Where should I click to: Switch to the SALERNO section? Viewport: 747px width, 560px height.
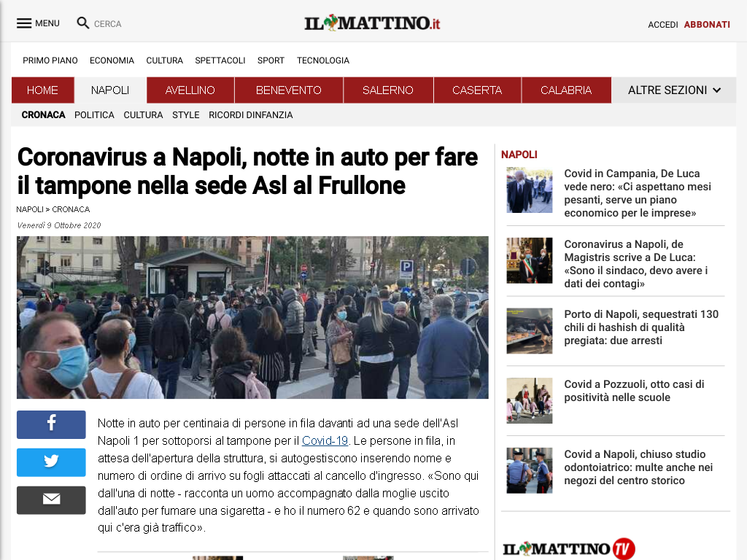(388, 90)
